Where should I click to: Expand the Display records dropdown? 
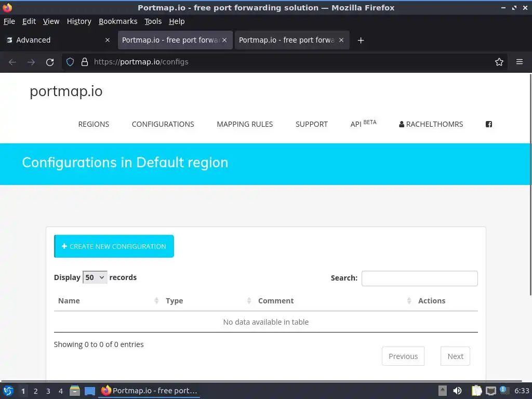tap(95, 277)
